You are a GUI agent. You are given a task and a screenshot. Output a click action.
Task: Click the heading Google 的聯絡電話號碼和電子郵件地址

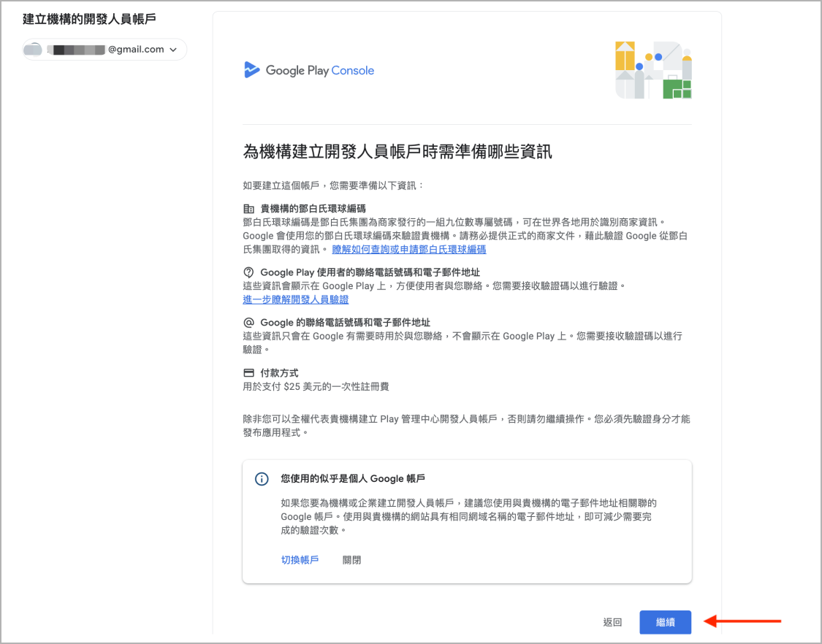[346, 323]
